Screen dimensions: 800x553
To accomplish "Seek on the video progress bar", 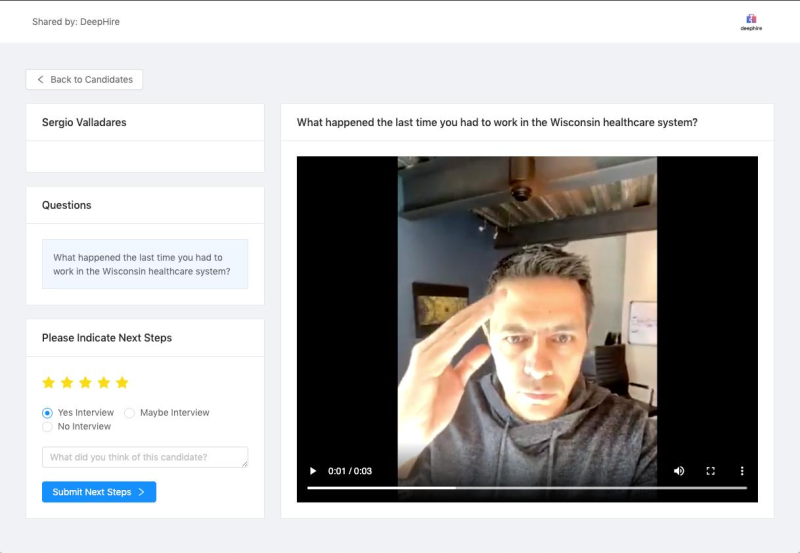I will point(527,488).
